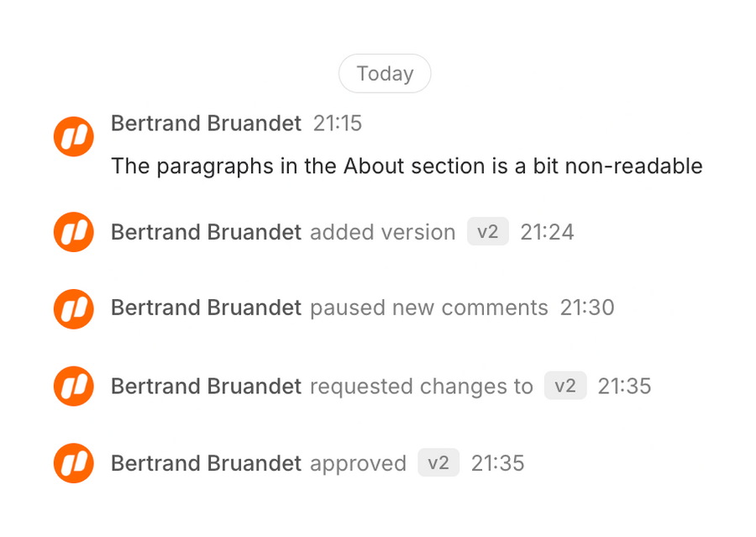Click 21:35 timestamp on 'requested changes' entry

pyautogui.click(x=624, y=387)
